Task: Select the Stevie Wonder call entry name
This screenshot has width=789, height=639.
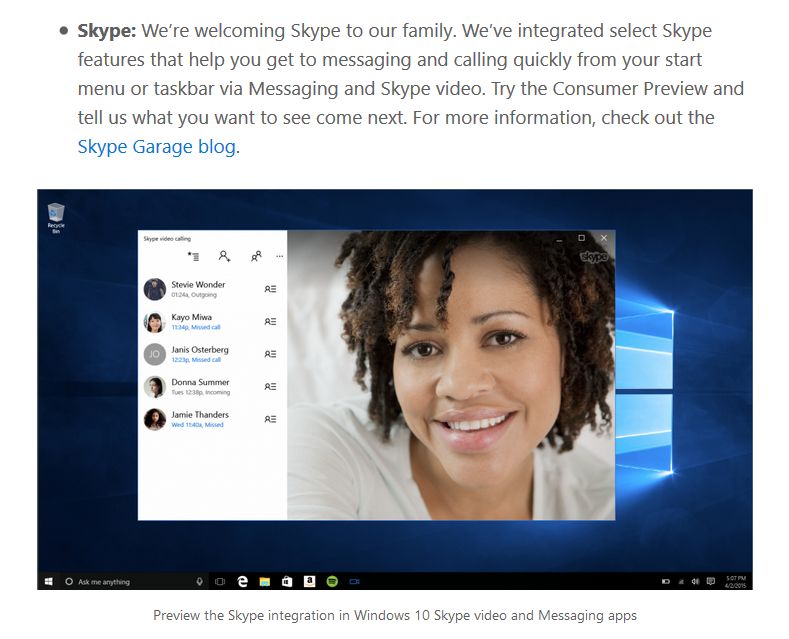Action: (x=198, y=284)
